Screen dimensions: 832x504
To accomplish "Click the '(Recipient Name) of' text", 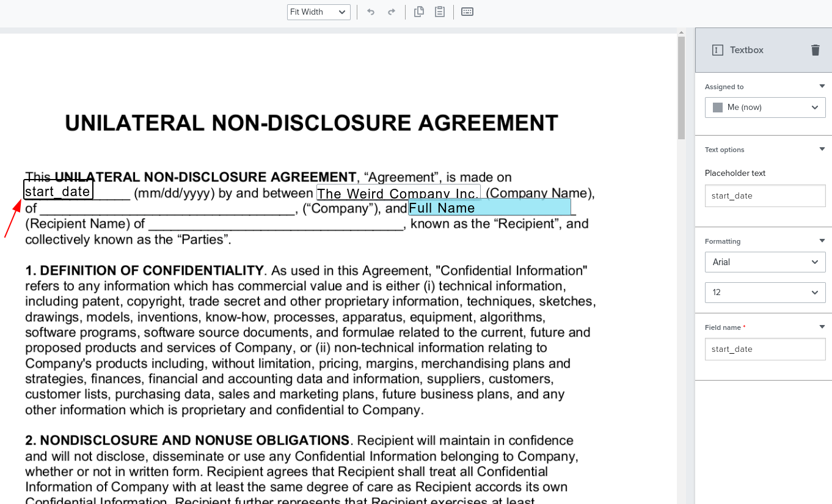I will [85, 224].
